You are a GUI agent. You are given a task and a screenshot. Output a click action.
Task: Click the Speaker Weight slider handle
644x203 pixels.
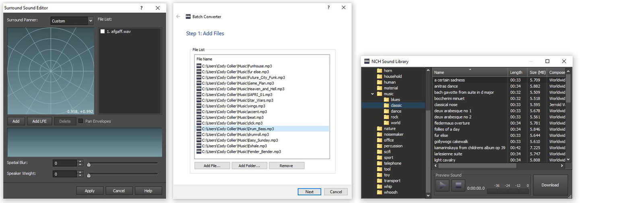pyautogui.click(x=89, y=175)
